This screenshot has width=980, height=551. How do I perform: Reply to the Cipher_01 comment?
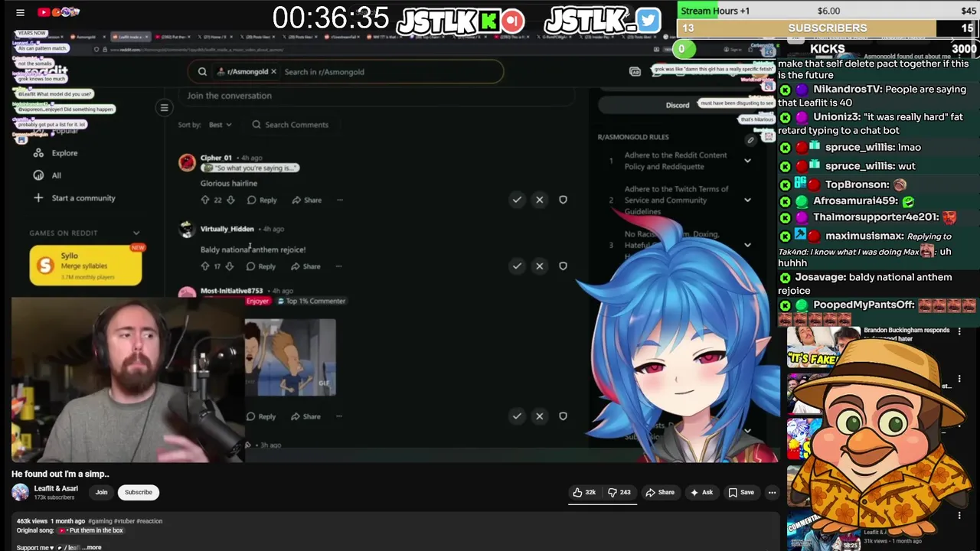coord(262,200)
